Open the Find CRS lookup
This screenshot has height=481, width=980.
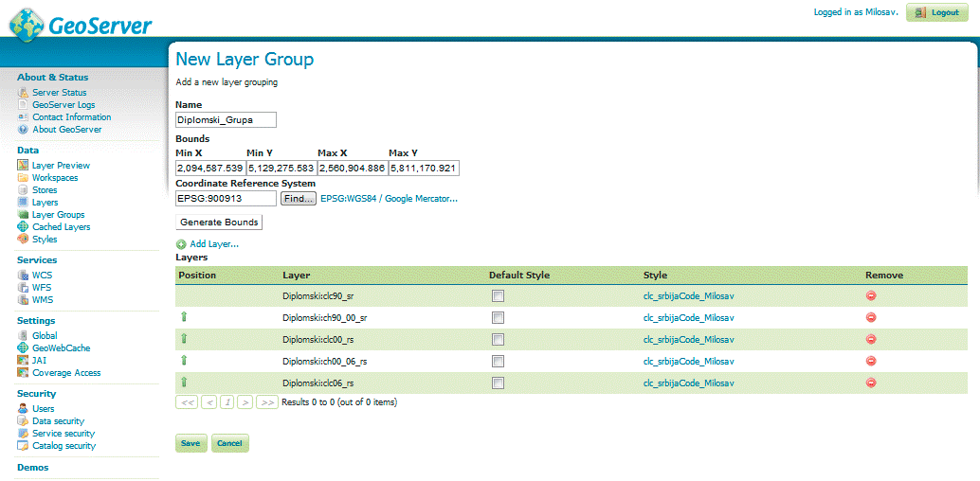(298, 199)
